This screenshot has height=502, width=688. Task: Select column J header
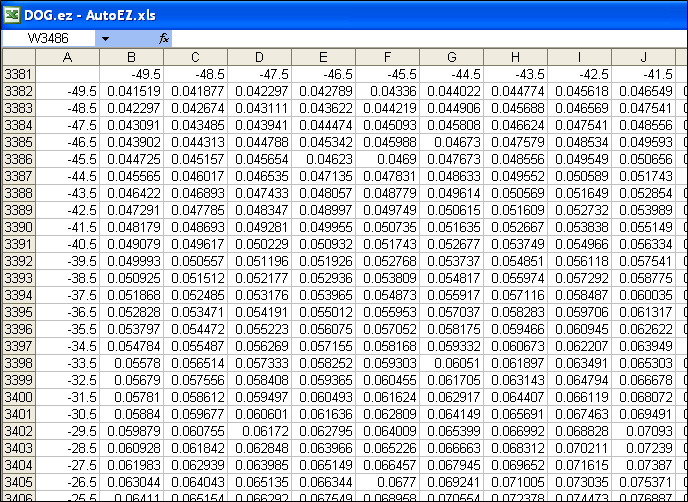644,56
